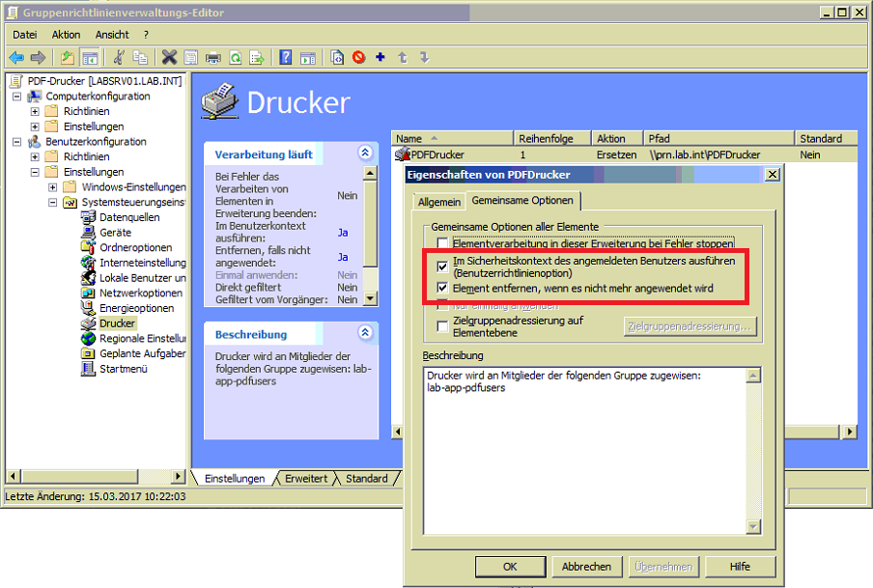Viewport: 873px width, 588px height.
Task: Click the OK button
Action: click(x=510, y=567)
